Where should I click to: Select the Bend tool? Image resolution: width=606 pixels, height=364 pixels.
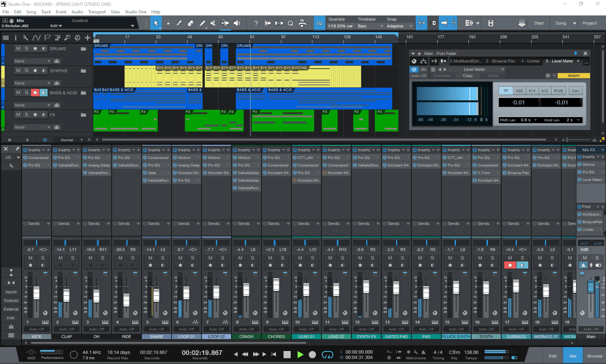[x=225, y=23]
